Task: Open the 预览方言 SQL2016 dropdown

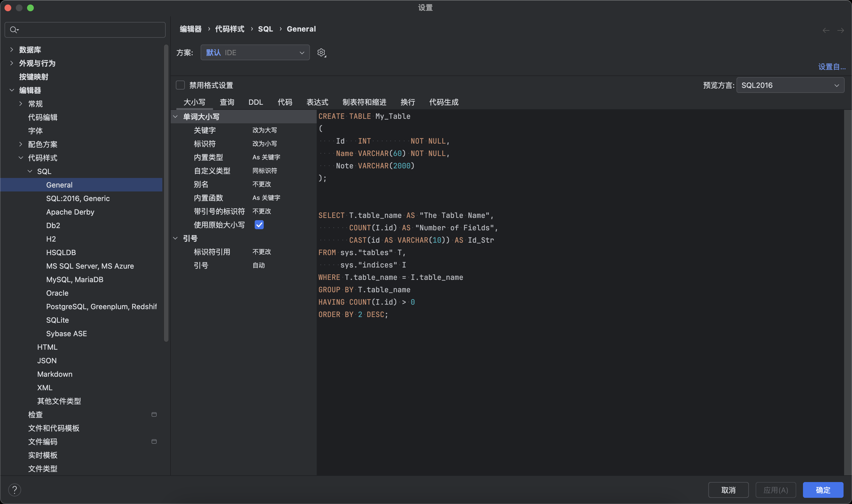Action: [x=790, y=85]
